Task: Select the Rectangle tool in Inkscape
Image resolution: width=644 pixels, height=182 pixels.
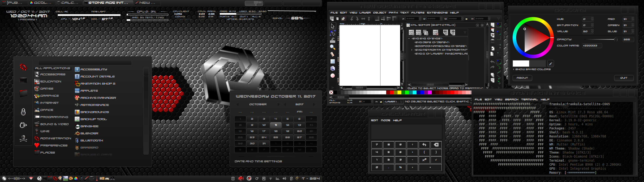Action: tap(332, 61)
